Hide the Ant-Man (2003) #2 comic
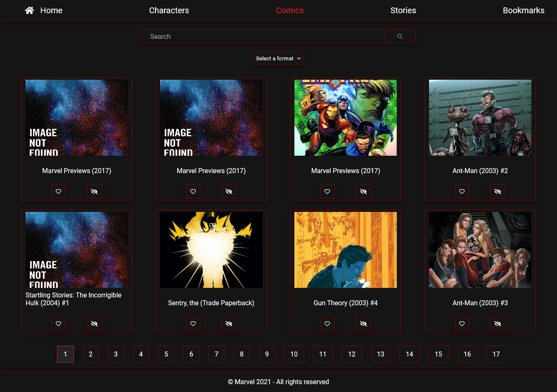Viewport: 557px width, 392px height. 498,191
